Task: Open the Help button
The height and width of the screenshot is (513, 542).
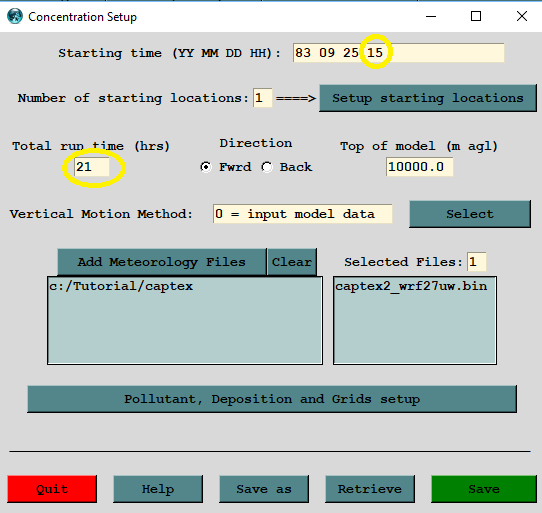Action: pos(158,489)
